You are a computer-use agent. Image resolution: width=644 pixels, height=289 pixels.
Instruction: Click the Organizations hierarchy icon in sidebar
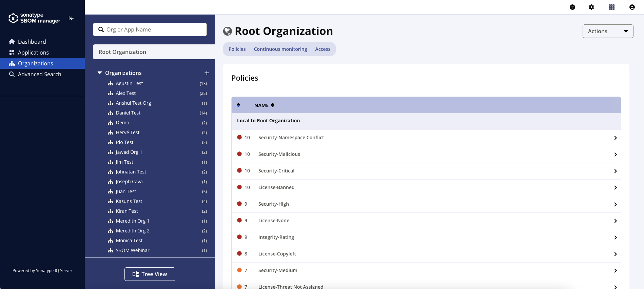pyautogui.click(x=12, y=63)
